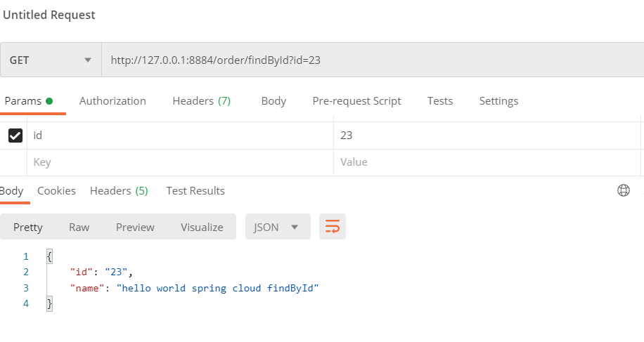The height and width of the screenshot is (342, 644).
Task: Switch to the Params tab
Action: point(29,101)
